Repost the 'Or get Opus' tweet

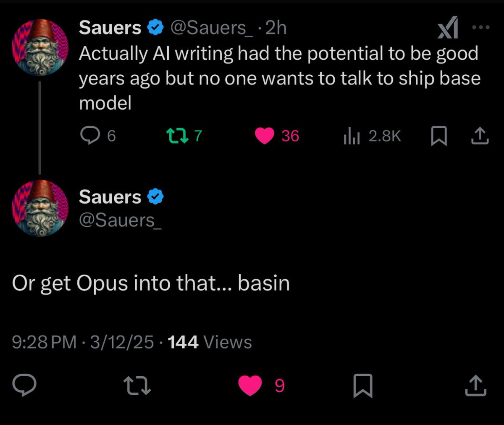[137, 386]
